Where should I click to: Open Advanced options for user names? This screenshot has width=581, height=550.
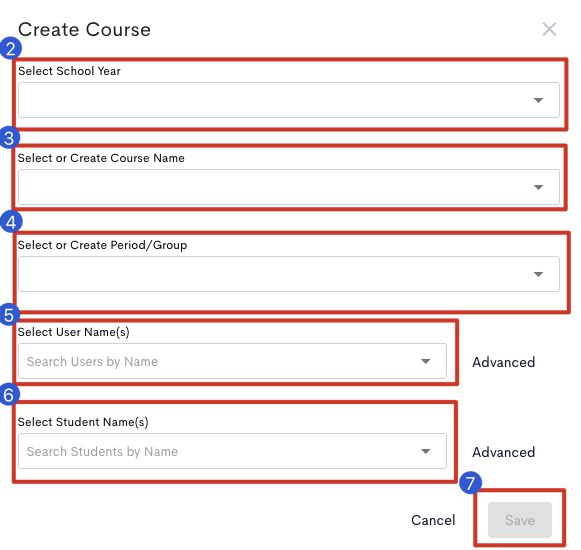tap(503, 362)
